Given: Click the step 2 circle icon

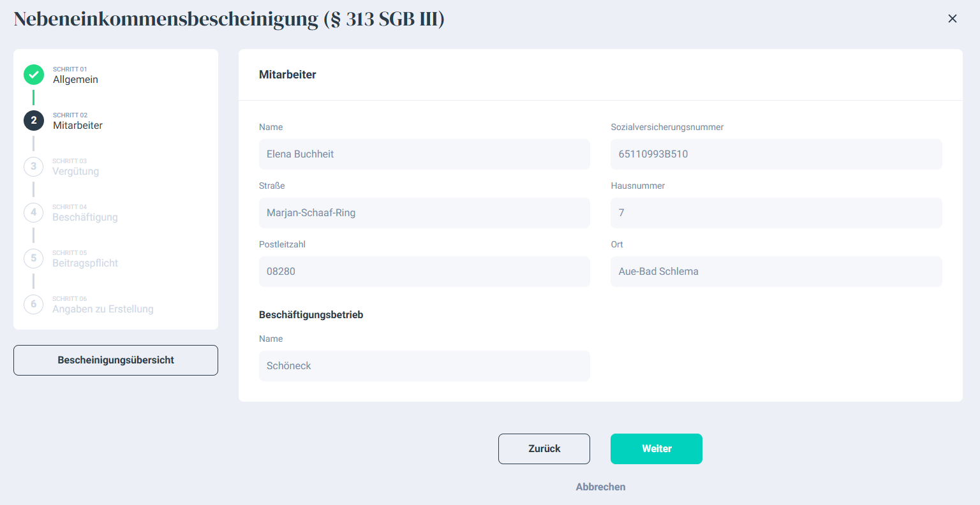Looking at the screenshot, I should tap(34, 121).
